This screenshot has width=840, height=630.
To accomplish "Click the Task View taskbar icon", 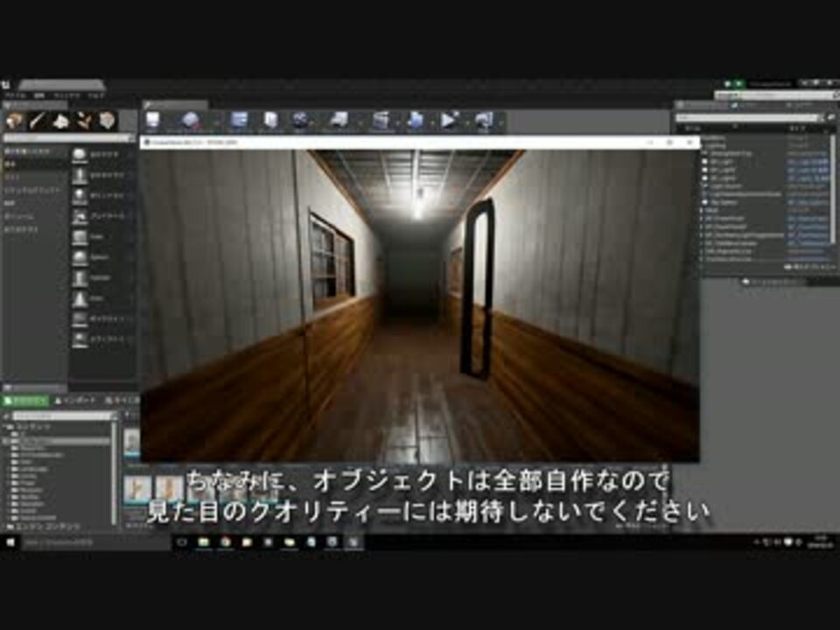I will tap(182, 542).
